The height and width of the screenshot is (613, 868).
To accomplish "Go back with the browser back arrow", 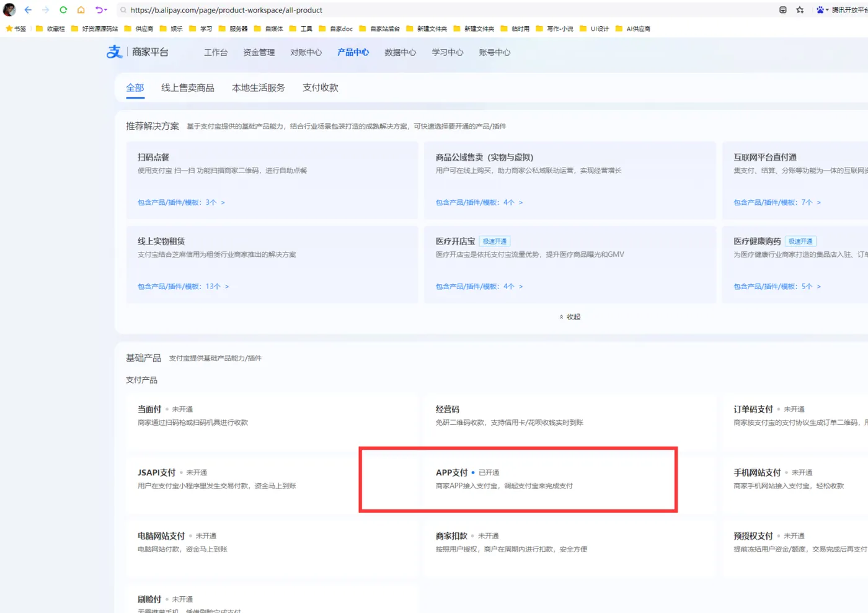I will (x=28, y=10).
